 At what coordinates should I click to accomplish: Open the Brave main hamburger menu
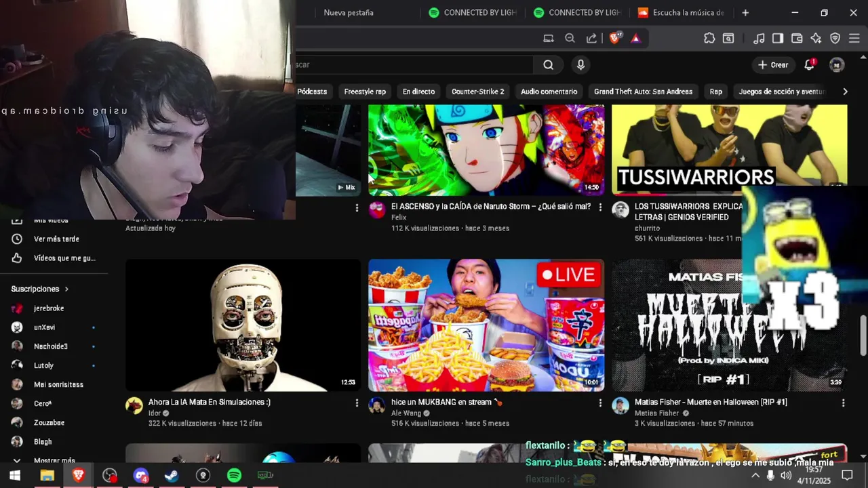click(x=854, y=39)
